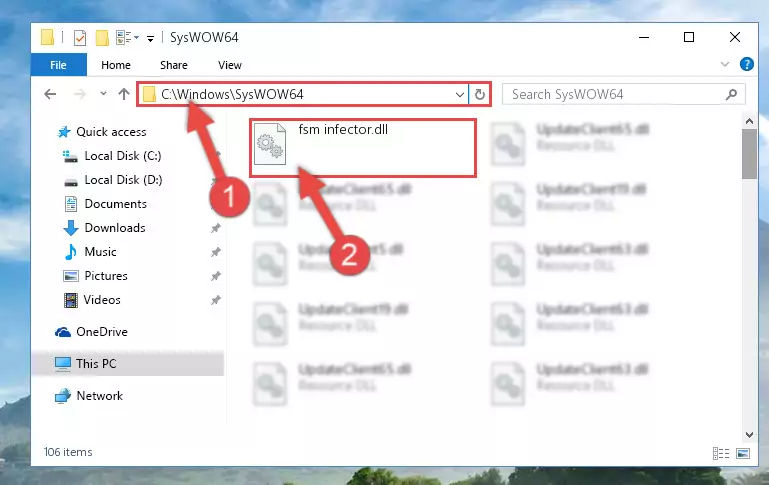769x485 pixels.
Task: Click the address bar path C:\Windows\SysWOW64
Action: 232,94
